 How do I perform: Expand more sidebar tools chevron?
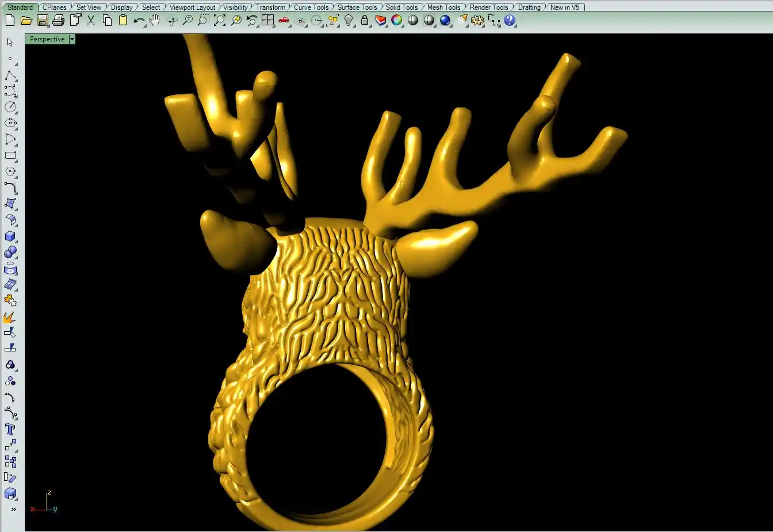[x=13, y=509]
